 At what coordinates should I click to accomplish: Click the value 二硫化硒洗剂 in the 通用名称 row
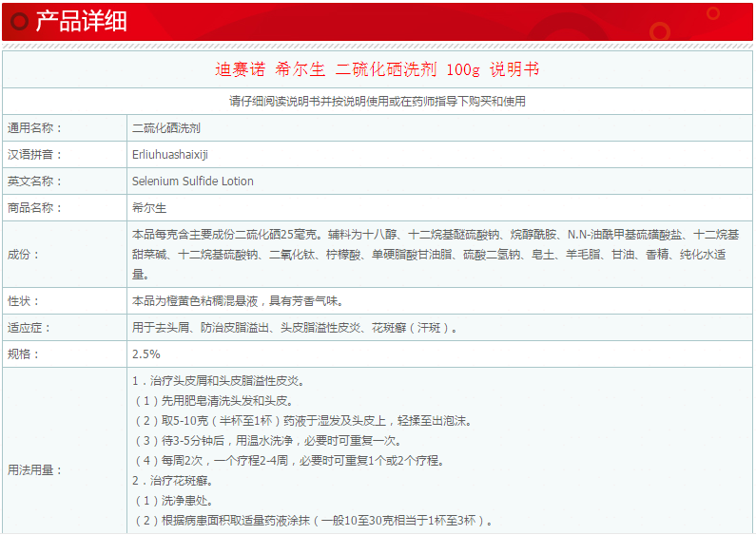[166, 128]
